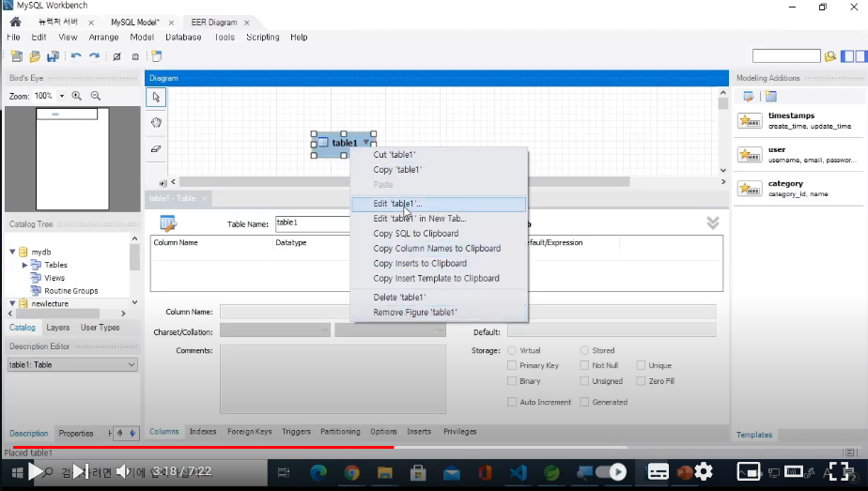The image size is (868, 491).
Task: Select the pointer selection tool
Action: 156,98
